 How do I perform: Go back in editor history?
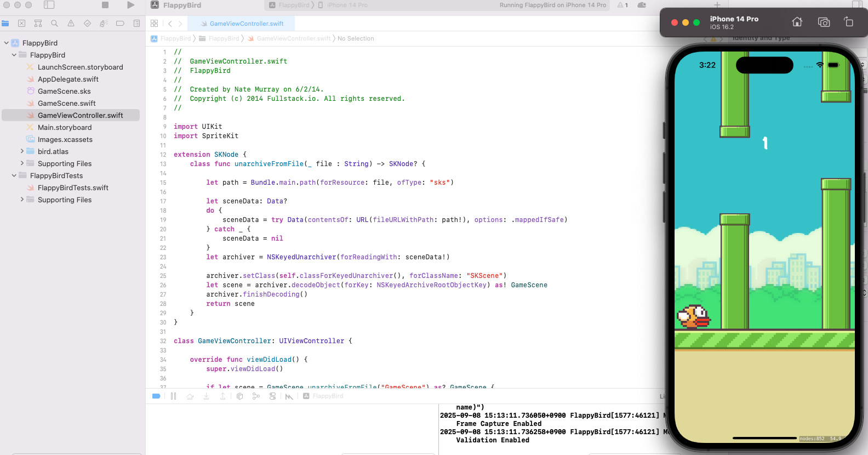170,24
